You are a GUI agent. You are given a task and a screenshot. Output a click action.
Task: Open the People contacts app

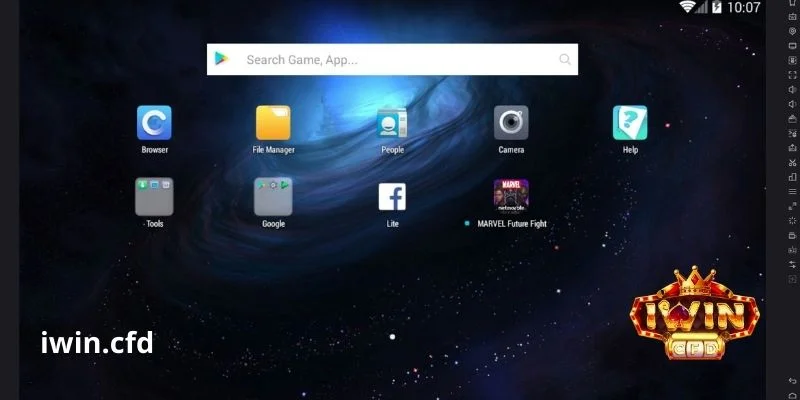[x=392, y=123]
